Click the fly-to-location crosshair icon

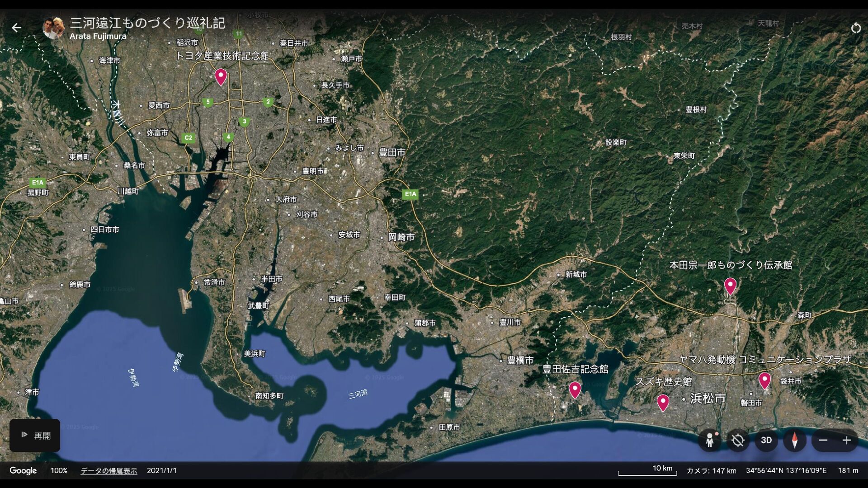click(x=738, y=440)
